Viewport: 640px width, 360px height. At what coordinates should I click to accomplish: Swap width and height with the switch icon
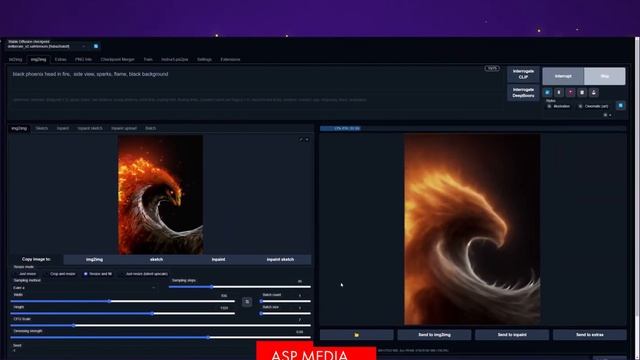point(247,302)
